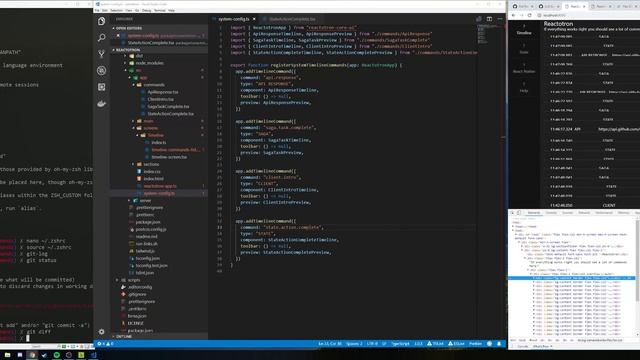Open the What's New tab in the DevTools drawer
The image size is (640, 360).
click(542, 347)
